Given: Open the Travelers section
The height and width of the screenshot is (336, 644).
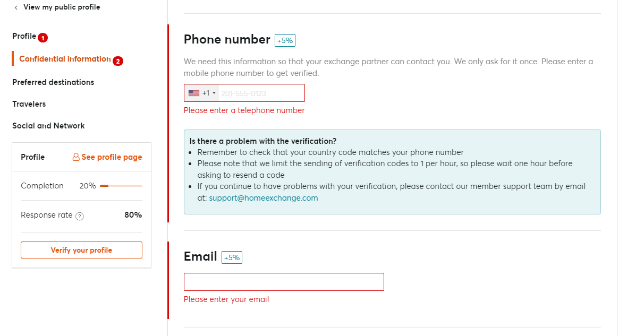Looking at the screenshot, I should coord(29,104).
